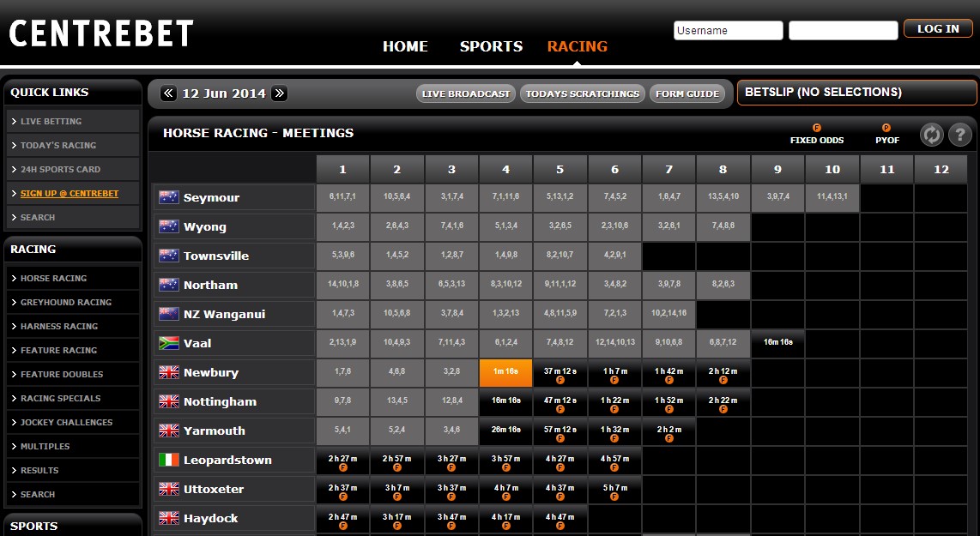Open Racing Specials in the sidebar
The height and width of the screenshot is (536, 980).
72,398
